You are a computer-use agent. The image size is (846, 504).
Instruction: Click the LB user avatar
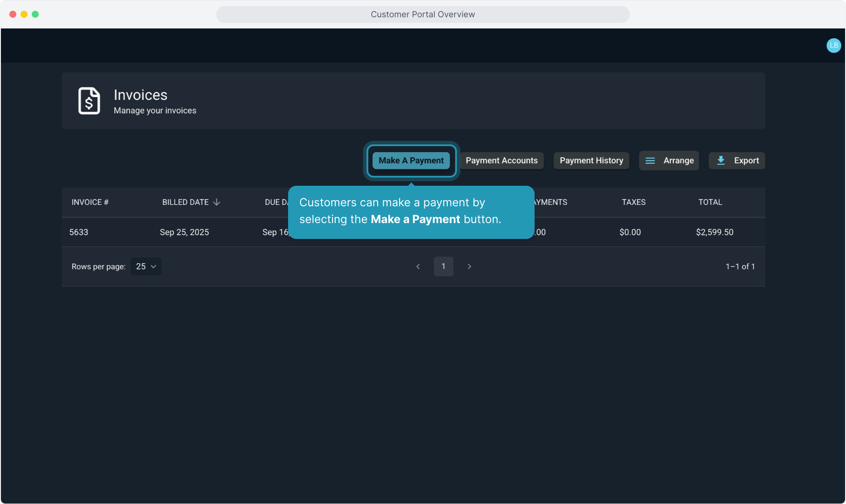click(x=833, y=45)
